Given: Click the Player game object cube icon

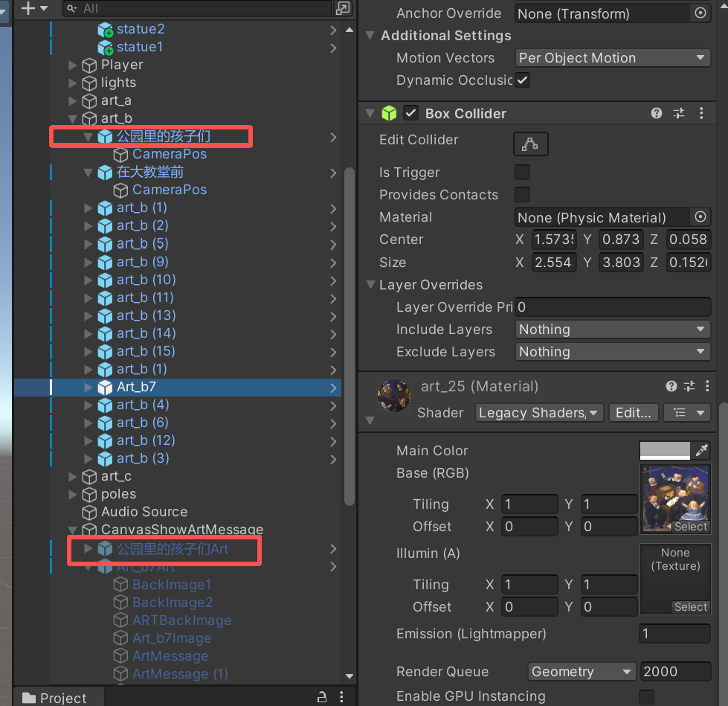Looking at the screenshot, I should point(89,65).
